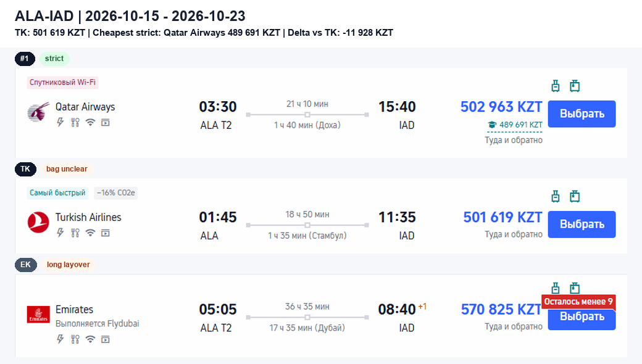Click the entertainment screen icon under Turkish Airlines

pyautogui.click(x=105, y=233)
